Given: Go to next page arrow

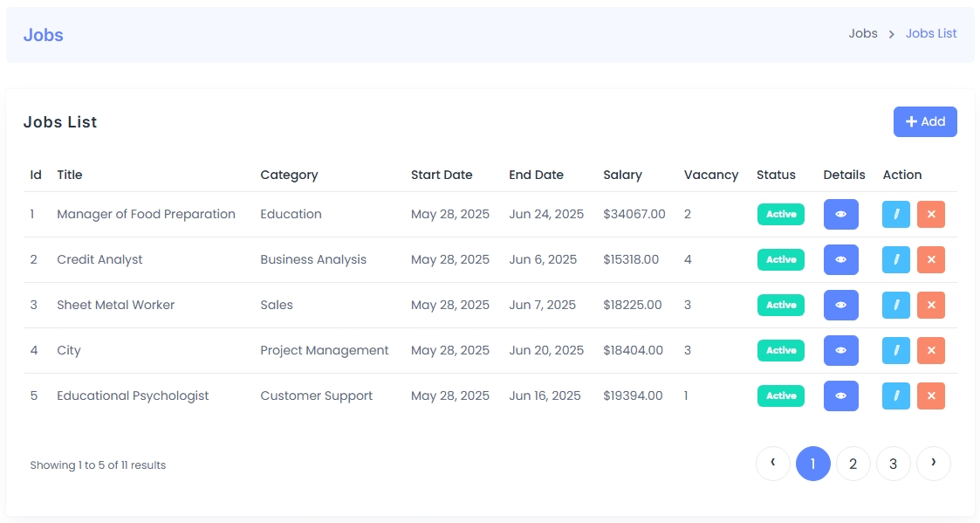Looking at the screenshot, I should point(933,464).
